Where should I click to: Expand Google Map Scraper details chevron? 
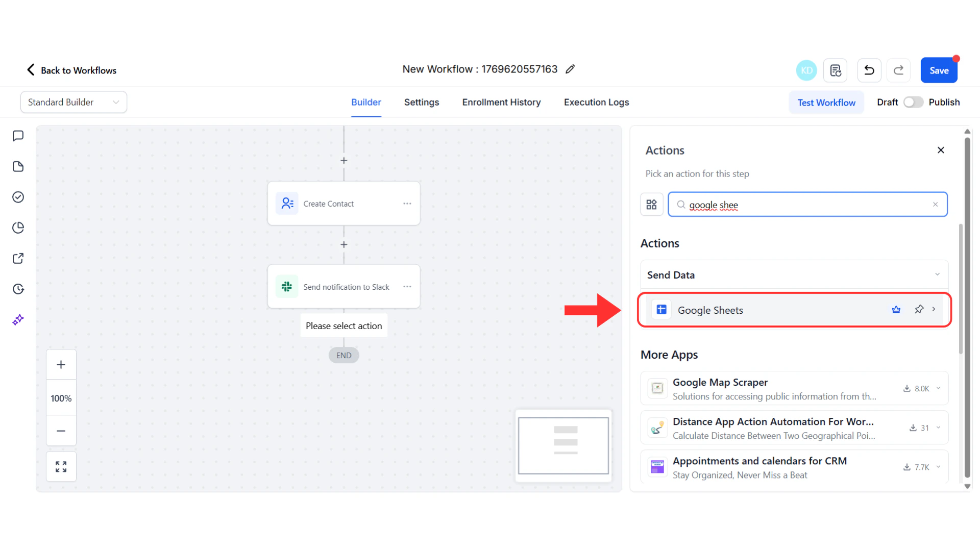[x=939, y=388]
